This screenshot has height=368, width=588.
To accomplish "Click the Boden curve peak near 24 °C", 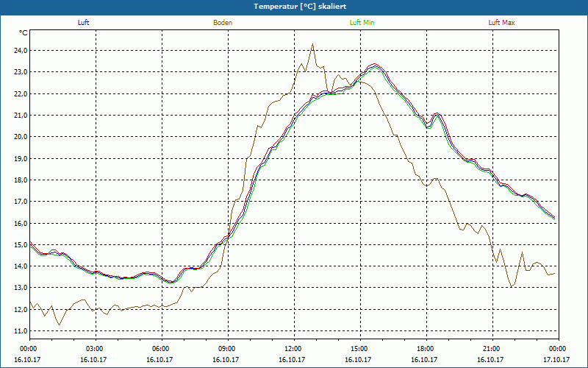I will [312, 44].
